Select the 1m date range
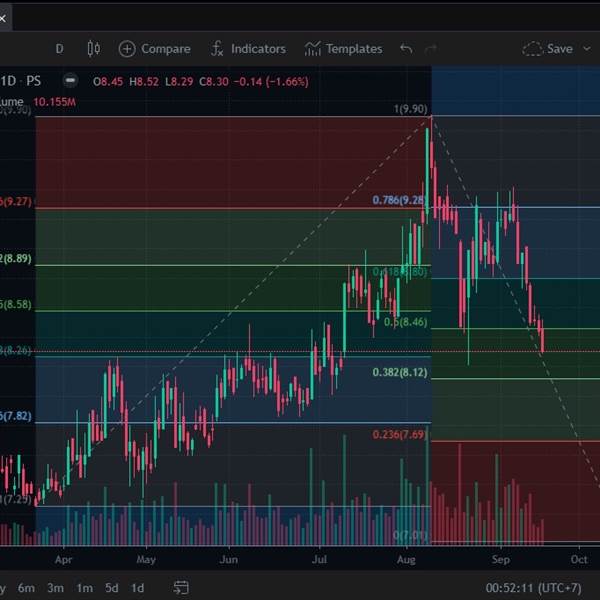This screenshot has height=600, width=600. pyautogui.click(x=84, y=588)
